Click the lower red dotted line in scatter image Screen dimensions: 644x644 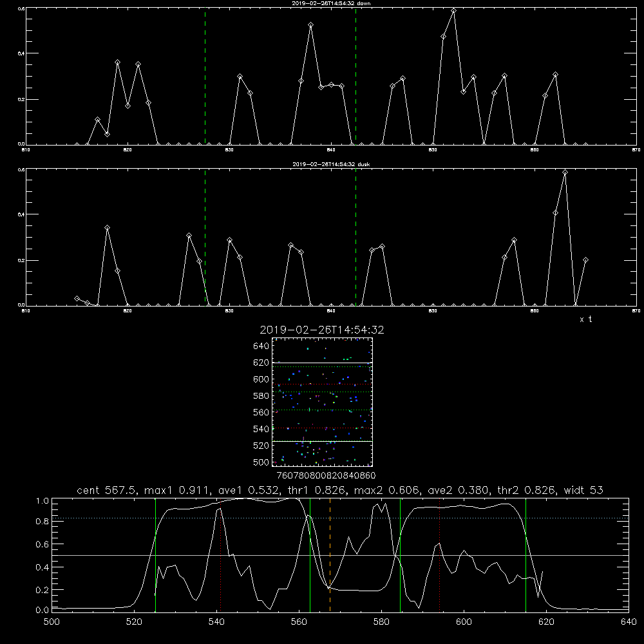(322, 428)
